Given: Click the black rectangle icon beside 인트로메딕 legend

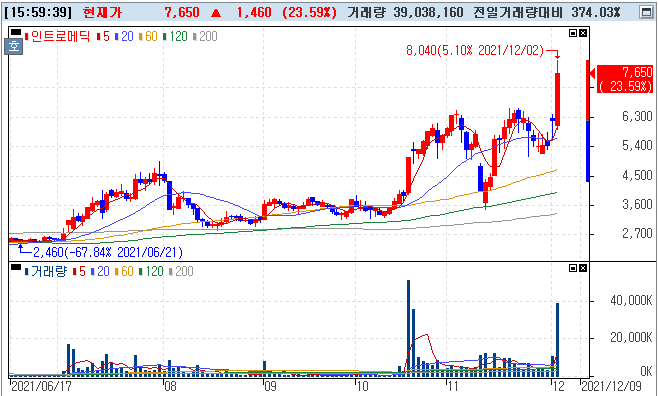Looking at the screenshot, I should [16, 32].
